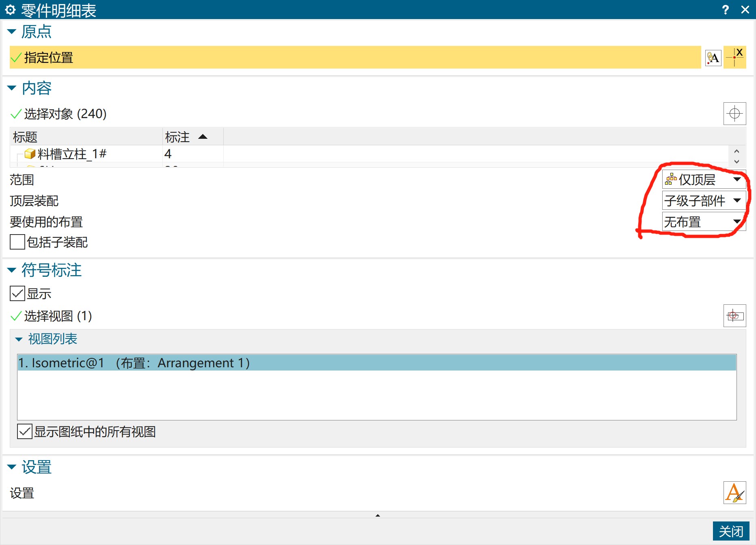756x545 pixels.
Task: Click the yellow part icon beside 料槽立柱_1#
Action: tap(30, 154)
